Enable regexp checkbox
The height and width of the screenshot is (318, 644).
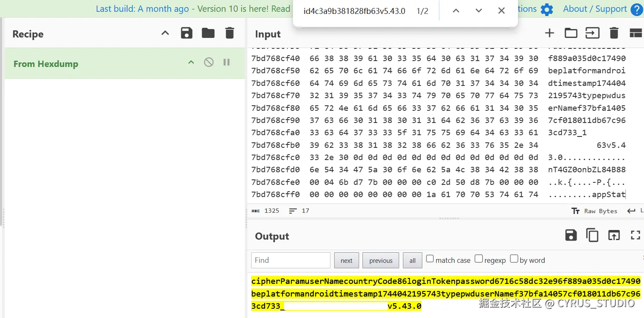pyautogui.click(x=479, y=259)
